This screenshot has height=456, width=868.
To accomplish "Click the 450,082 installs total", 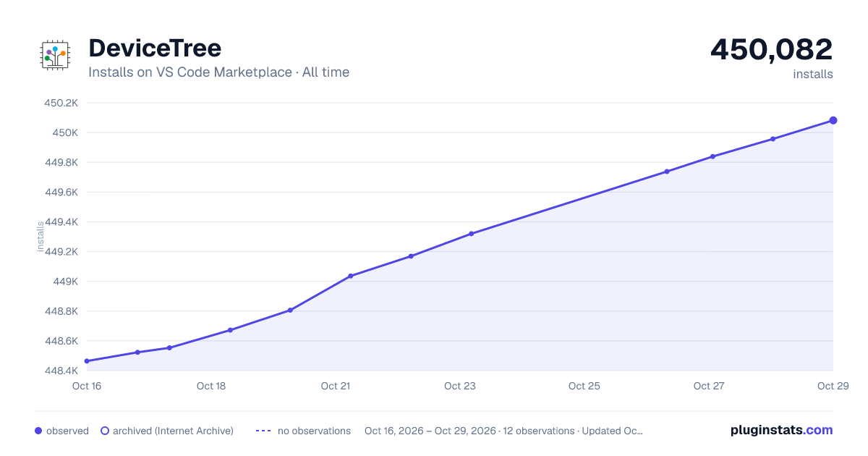I will click(x=771, y=49).
